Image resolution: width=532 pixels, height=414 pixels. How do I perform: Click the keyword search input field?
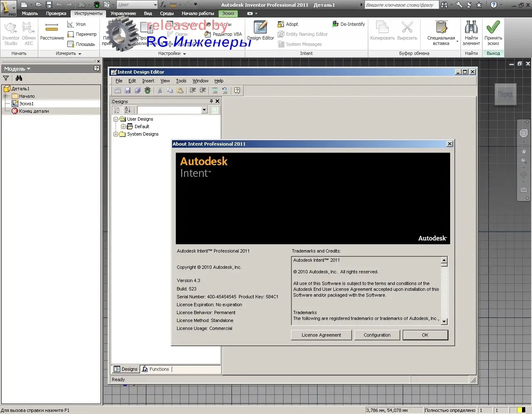[x=401, y=5]
